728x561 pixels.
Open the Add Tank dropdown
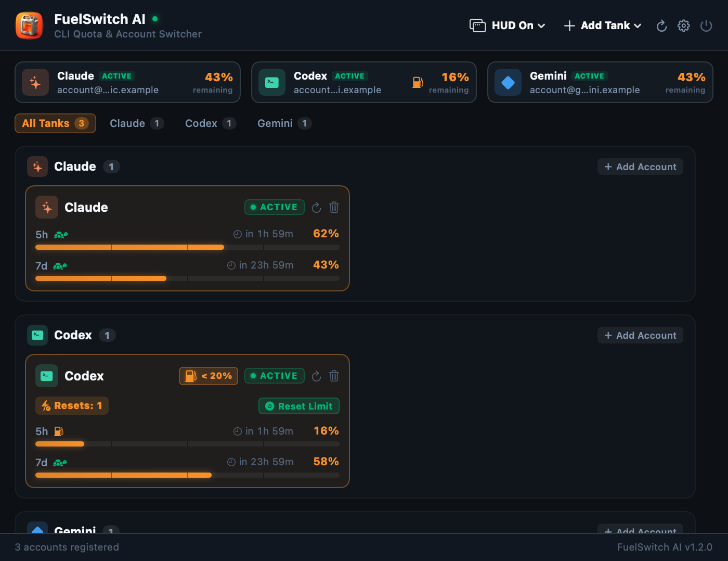click(603, 25)
